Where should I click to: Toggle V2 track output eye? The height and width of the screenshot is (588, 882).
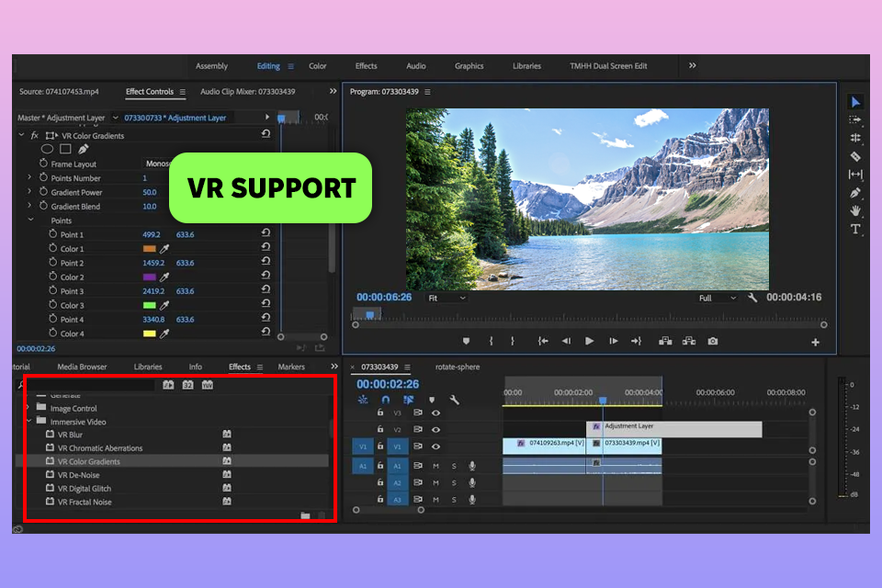coord(435,430)
